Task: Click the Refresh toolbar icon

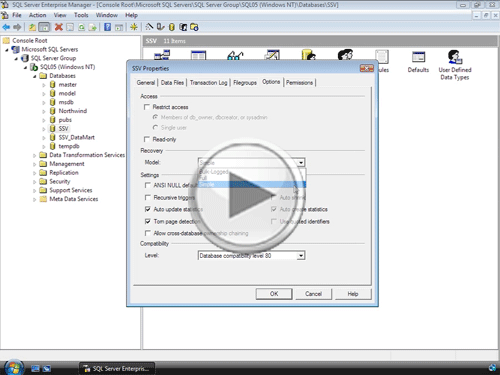Action: point(81,27)
